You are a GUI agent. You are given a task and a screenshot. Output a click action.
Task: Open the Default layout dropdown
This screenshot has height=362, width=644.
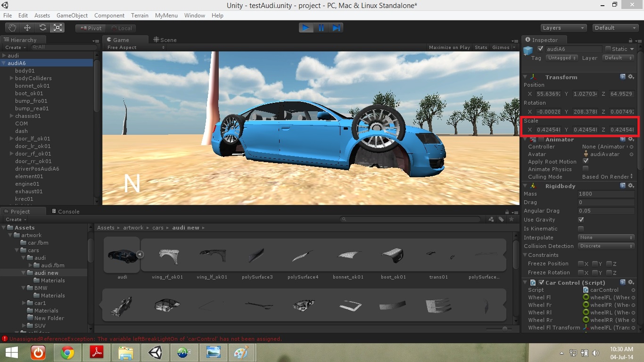click(x=615, y=28)
